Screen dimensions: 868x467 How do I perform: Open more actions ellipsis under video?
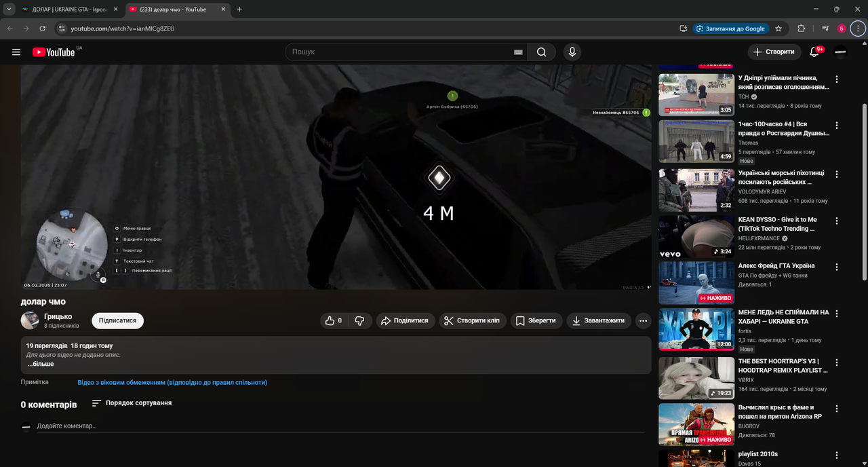click(644, 320)
